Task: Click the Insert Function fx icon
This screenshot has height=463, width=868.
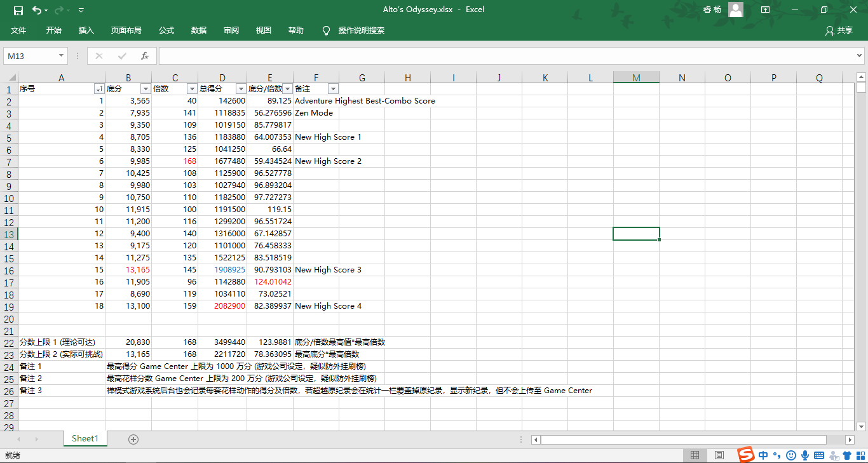Action: tap(145, 56)
